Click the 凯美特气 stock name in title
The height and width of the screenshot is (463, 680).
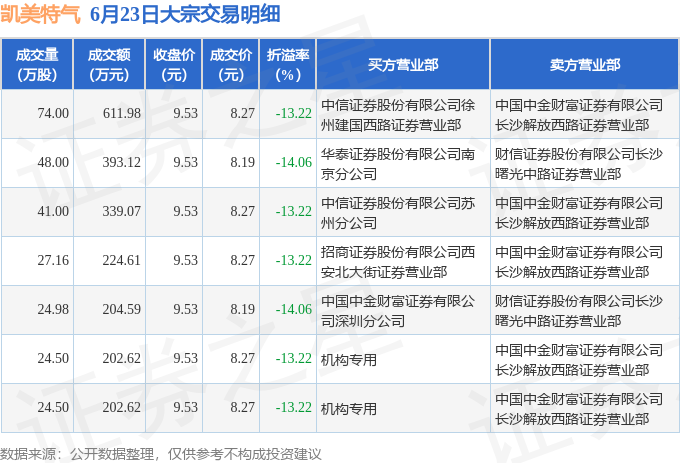[x=40, y=14]
